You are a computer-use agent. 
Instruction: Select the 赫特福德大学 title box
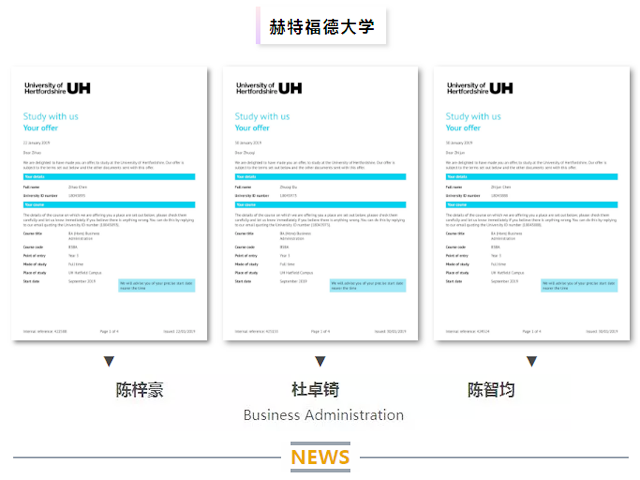tap(321, 27)
